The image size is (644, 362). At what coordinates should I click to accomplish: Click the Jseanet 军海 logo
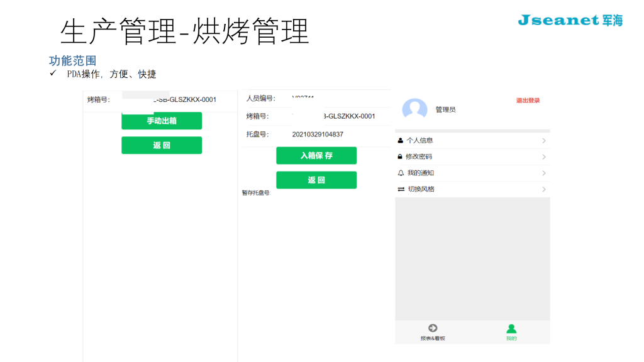pyautogui.click(x=570, y=20)
